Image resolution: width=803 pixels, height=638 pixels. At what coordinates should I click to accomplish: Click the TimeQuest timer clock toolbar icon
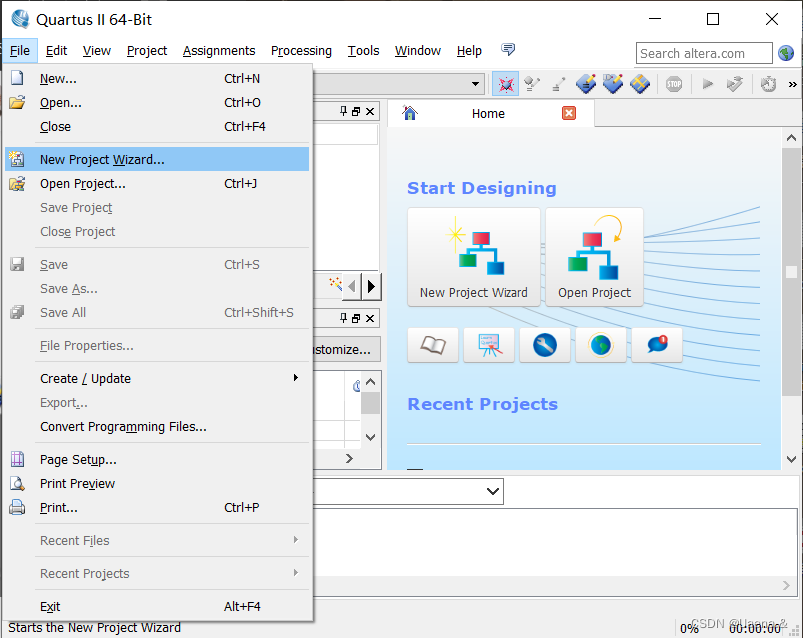[768, 84]
